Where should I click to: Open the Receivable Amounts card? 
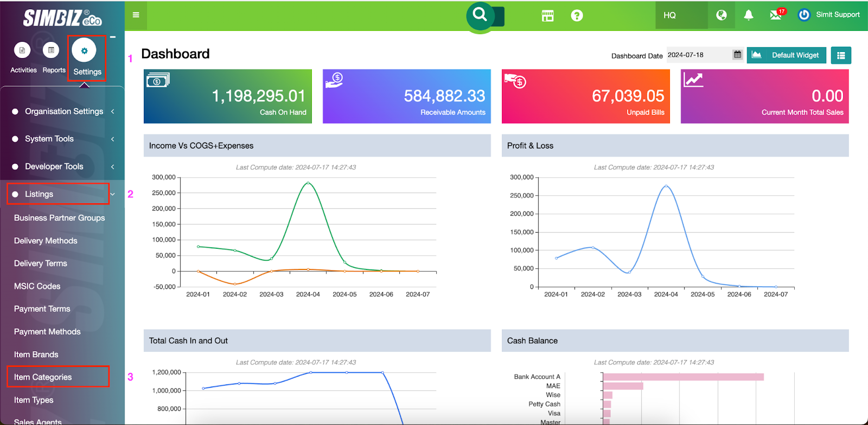tap(407, 96)
